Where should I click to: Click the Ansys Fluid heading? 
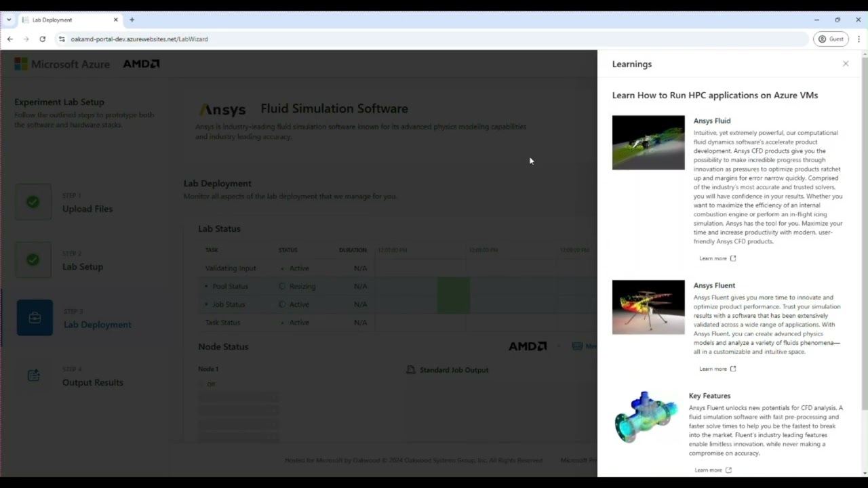pos(712,121)
